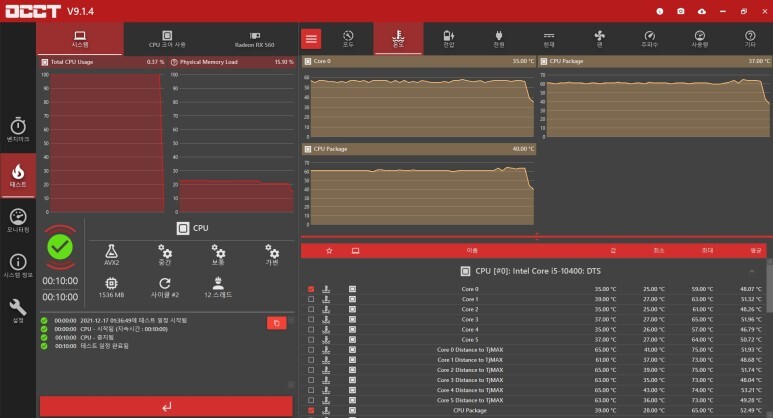Viewport: 773px width, 418px height.
Task: Collapse the CPU Intel Core i5-10400 DTS group
Action: pos(752,271)
